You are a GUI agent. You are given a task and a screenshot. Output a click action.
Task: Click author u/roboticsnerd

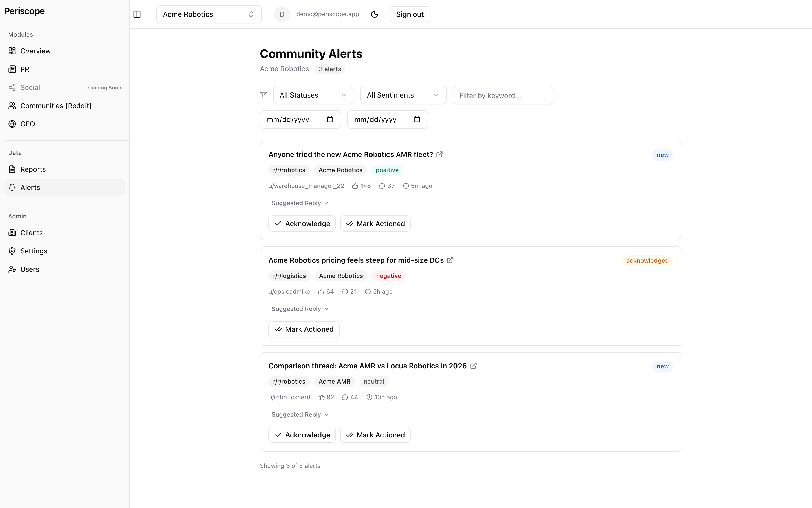[289, 397]
